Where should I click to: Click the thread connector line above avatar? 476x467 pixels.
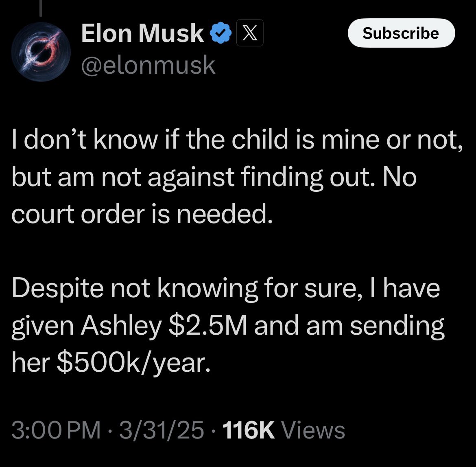coord(41,8)
